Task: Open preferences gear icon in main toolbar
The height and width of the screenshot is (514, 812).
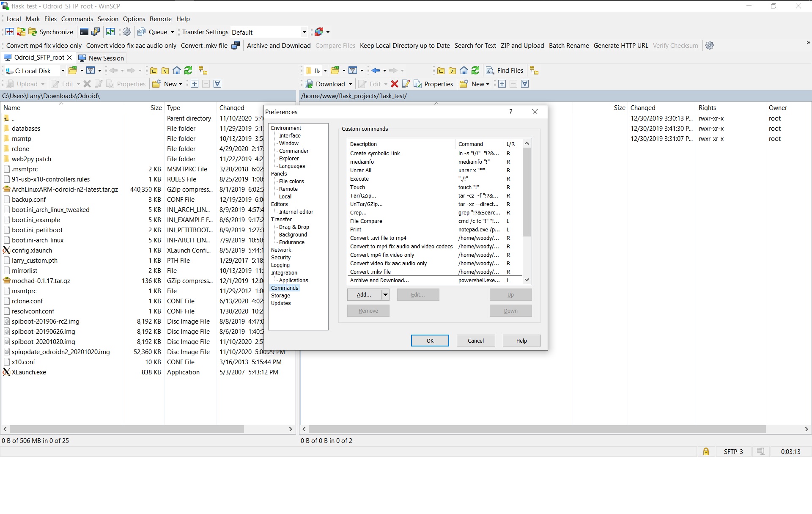Action: tap(127, 32)
